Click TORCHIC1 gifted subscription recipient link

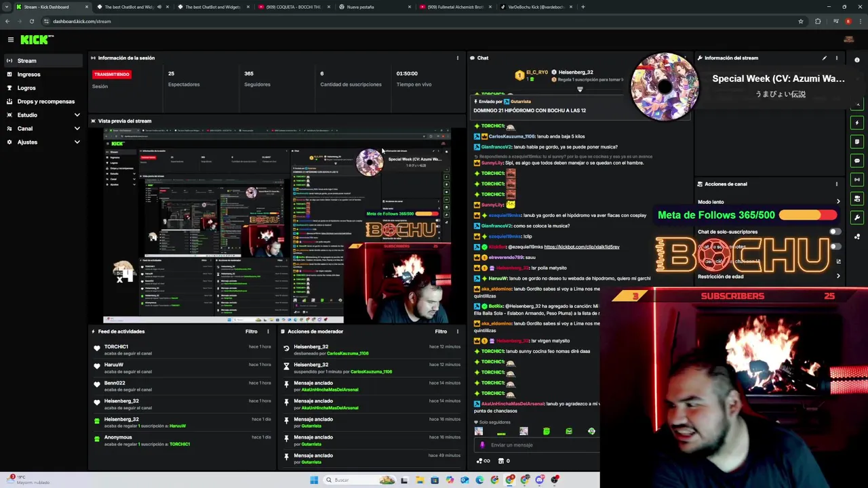tap(180, 444)
